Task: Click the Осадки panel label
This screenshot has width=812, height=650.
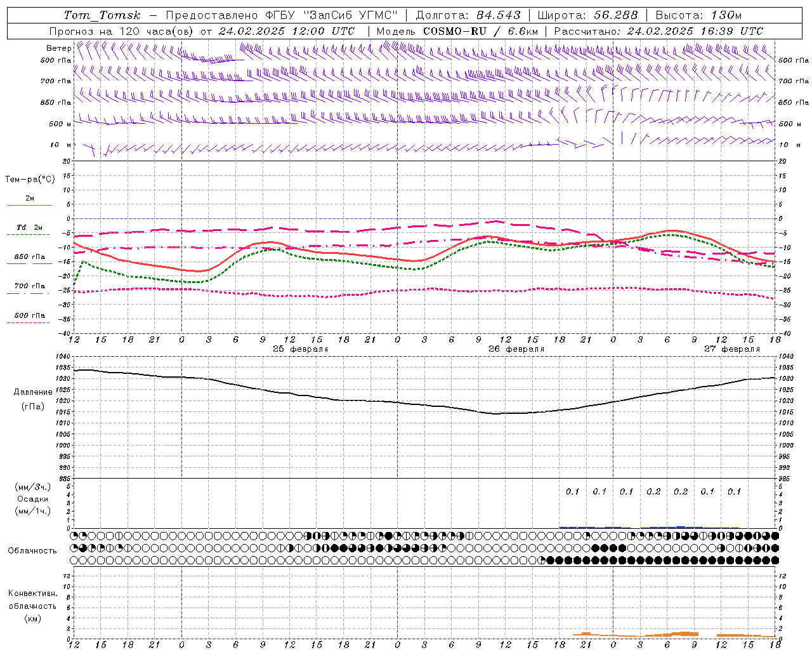Action: pos(32,499)
